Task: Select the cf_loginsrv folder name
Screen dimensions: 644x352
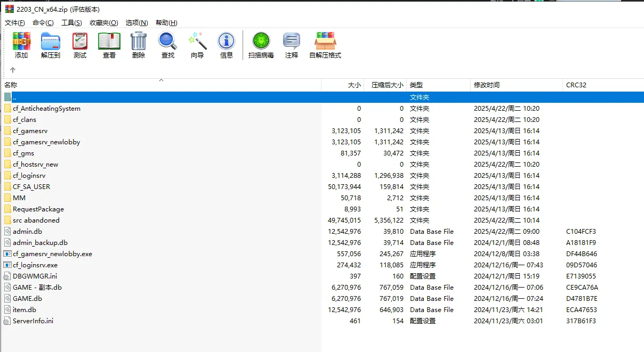Action: tap(29, 175)
